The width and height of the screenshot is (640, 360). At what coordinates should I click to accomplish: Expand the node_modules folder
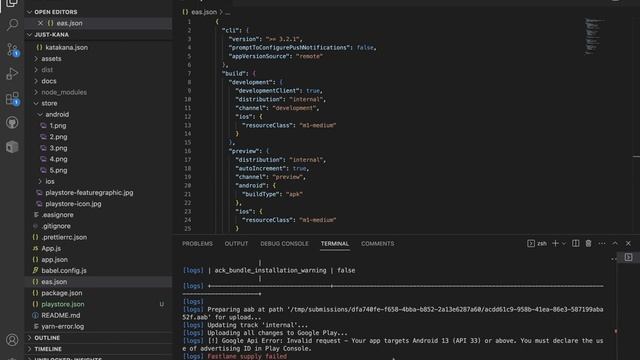[64, 92]
